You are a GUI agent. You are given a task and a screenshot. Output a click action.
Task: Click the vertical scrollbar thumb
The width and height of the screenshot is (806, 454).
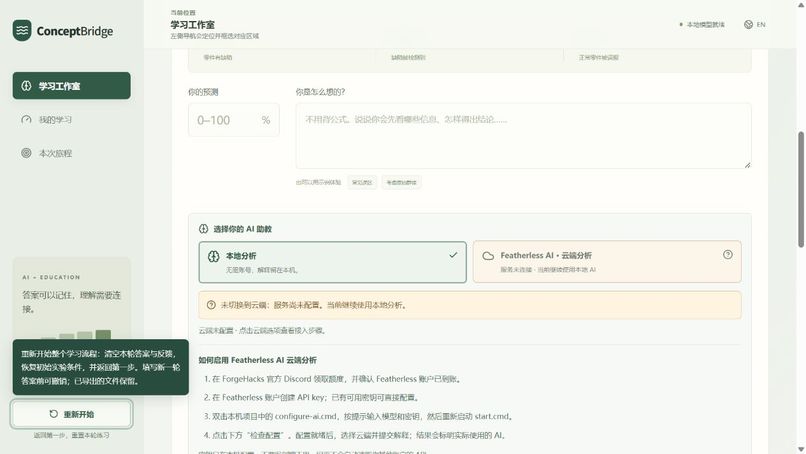click(x=801, y=189)
